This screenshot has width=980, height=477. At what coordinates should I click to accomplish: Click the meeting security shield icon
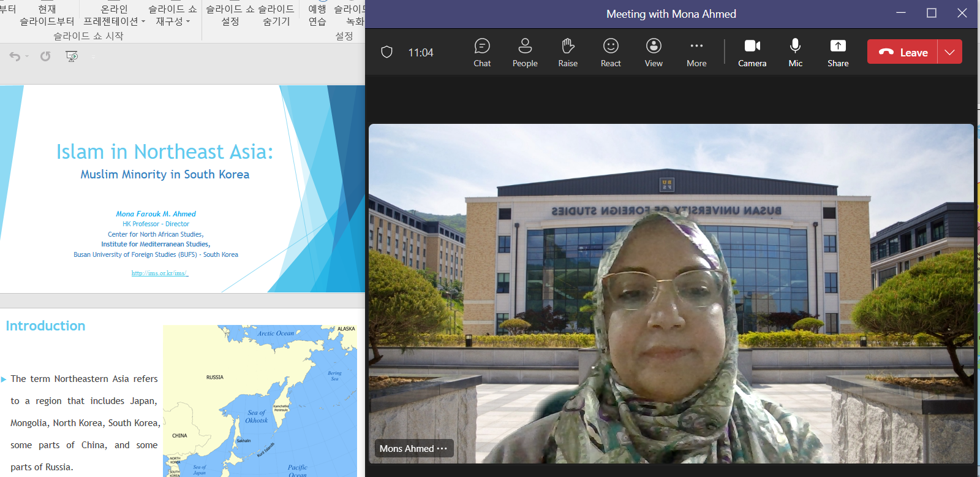point(386,52)
